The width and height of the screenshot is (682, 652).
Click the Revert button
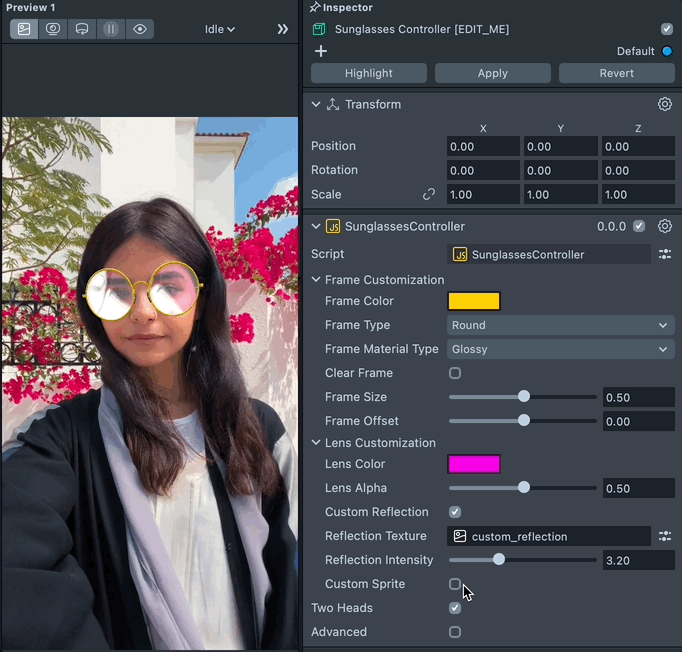pos(616,73)
